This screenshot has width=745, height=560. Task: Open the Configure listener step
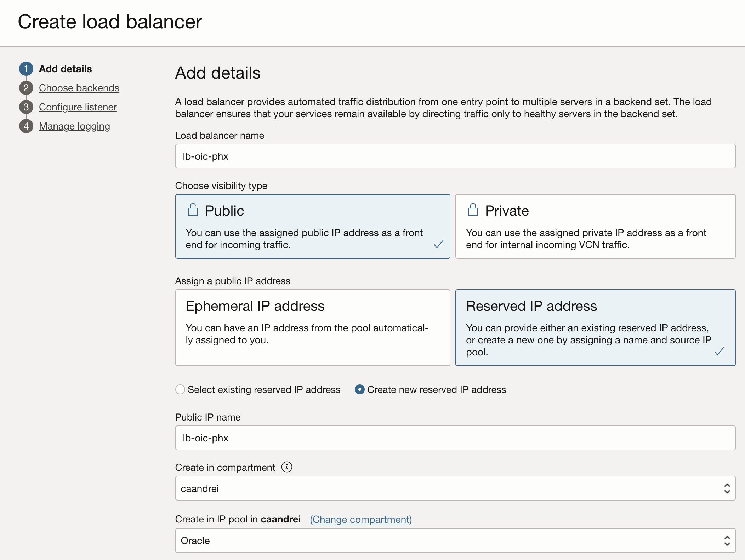pos(78,107)
